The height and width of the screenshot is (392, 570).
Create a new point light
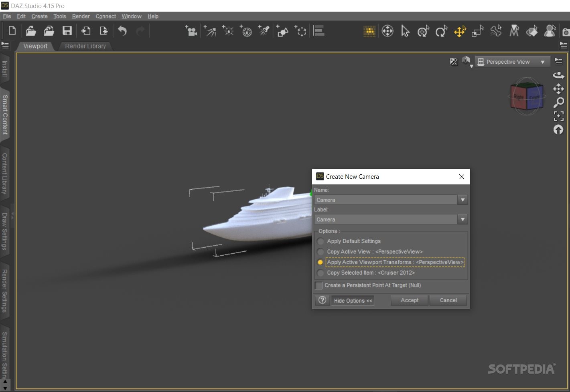coord(228,31)
